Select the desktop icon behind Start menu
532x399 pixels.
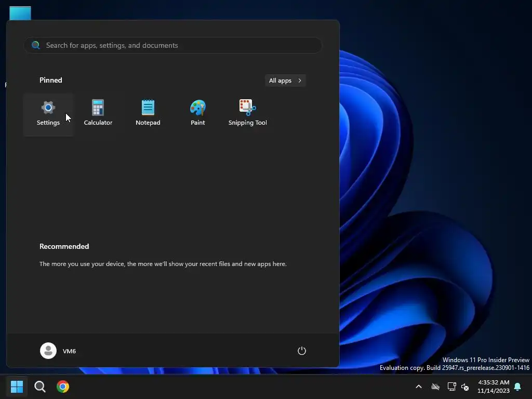(20, 13)
